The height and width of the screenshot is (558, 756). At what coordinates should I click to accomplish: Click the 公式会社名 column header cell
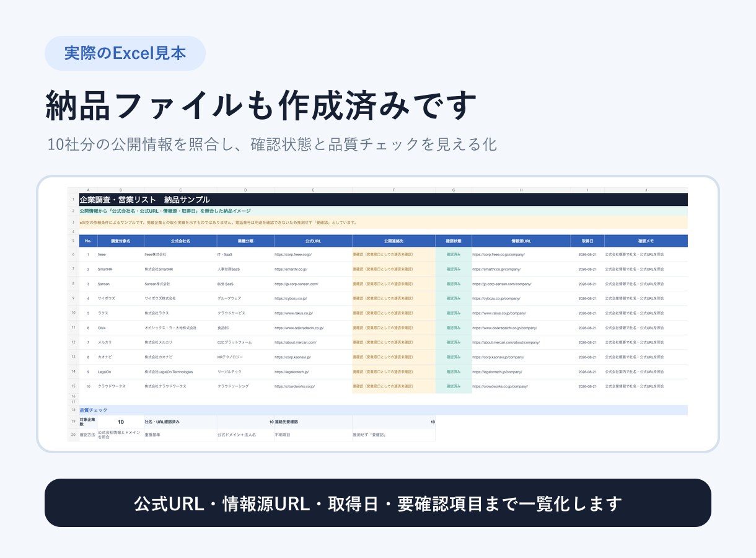click(180, 241)
